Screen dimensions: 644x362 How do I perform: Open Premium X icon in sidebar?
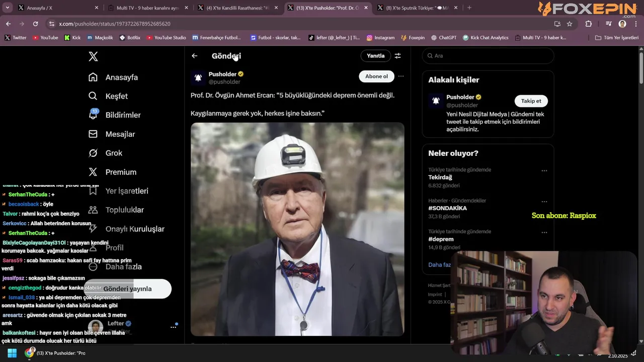[x=93, y=172]
